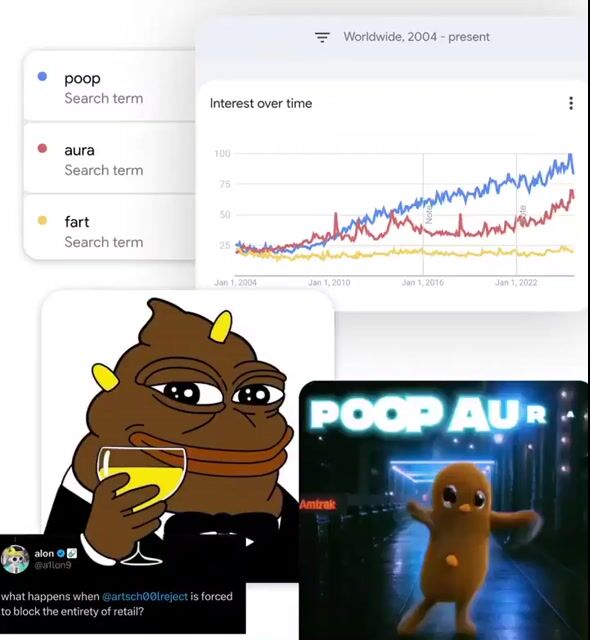Click alon's profile avatar in the tweet
This screenshot has height=640, width=590.
click(15, 559)
